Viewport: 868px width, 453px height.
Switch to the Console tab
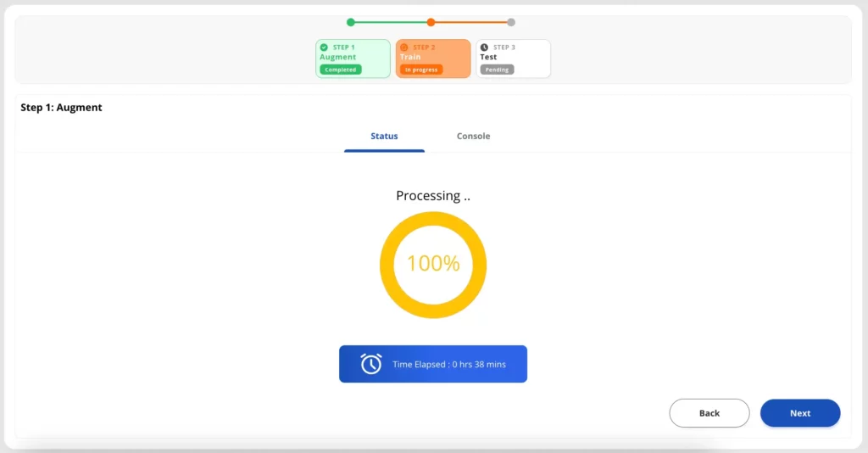[x=473, y=136]
